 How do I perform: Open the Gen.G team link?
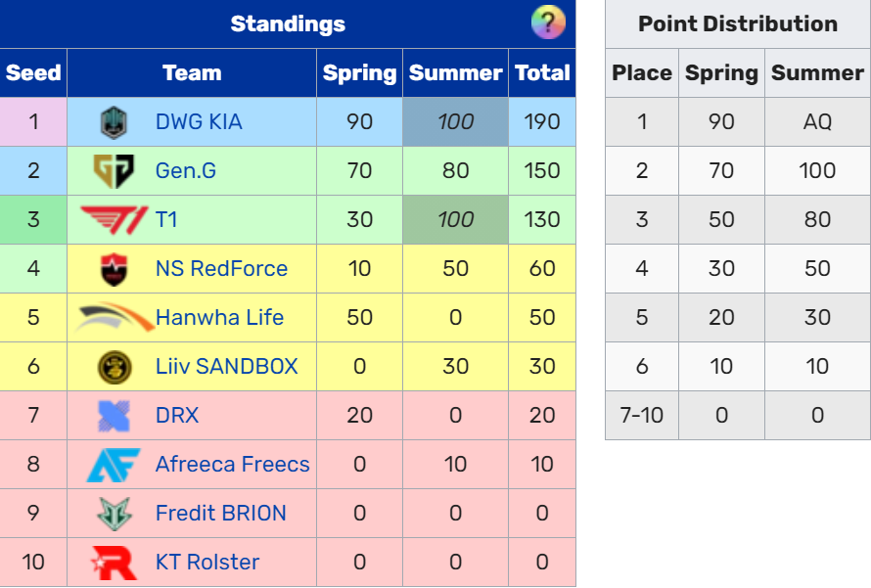pyautogui.click(x=186, y=171)
